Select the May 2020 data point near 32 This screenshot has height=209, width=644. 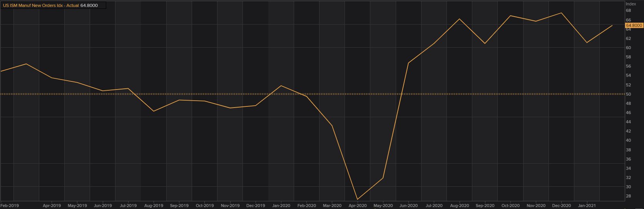pos(383,178)
